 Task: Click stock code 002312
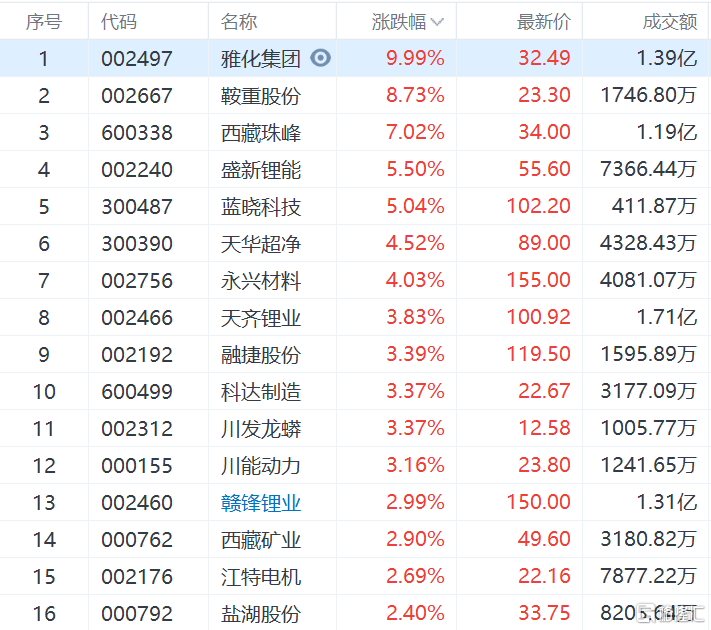point(137,429)
